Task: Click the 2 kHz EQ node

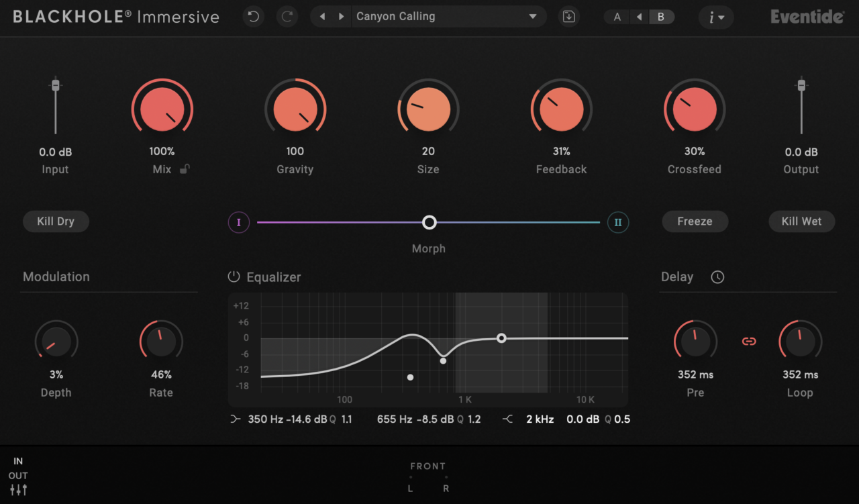Action: 501,338
